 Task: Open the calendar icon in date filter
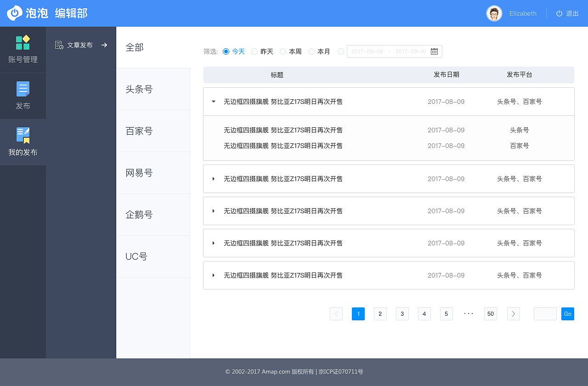pos(434,51)
